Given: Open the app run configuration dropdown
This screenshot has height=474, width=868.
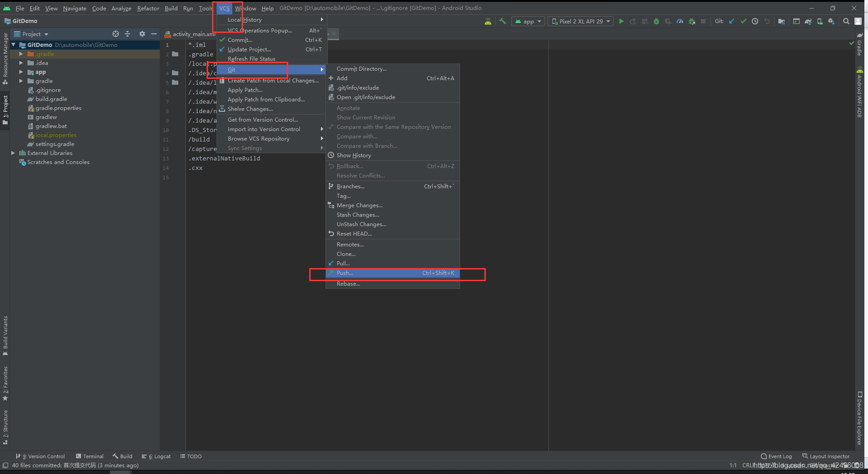Looking at the screenshot, I should click(528, 21).
